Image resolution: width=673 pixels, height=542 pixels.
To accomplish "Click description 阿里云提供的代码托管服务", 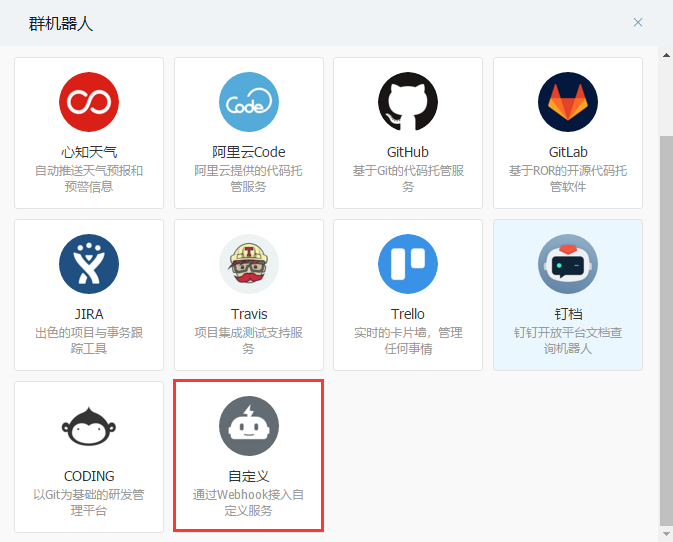I will click(x=249, y=179).
